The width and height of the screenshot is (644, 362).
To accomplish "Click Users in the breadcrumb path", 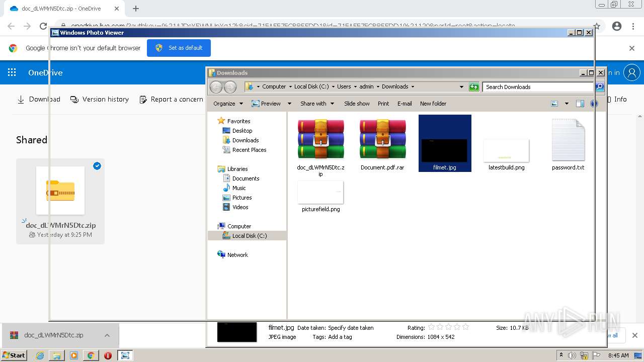I will tap(344, 86).
